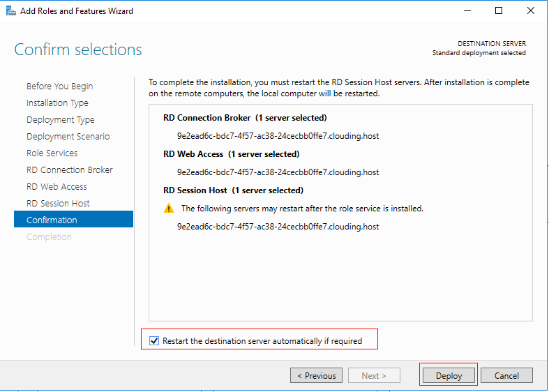Go back with the Previous button
Image resolution: width=549 pixels, height=392 pixels.
316,375
